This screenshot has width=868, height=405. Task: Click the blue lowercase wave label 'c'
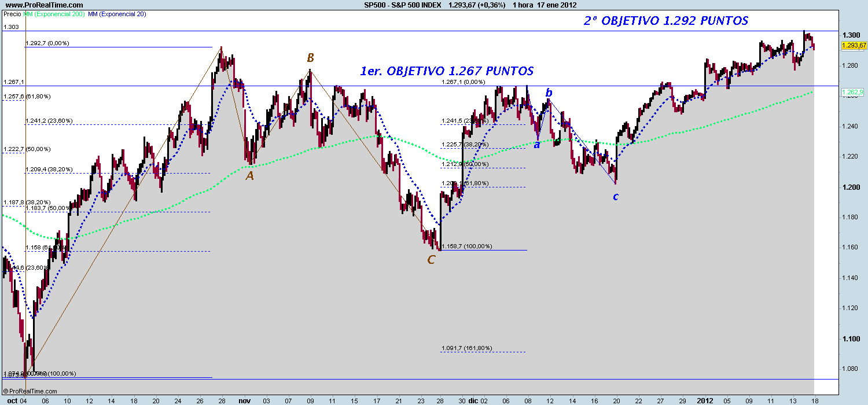click(616, 197)
